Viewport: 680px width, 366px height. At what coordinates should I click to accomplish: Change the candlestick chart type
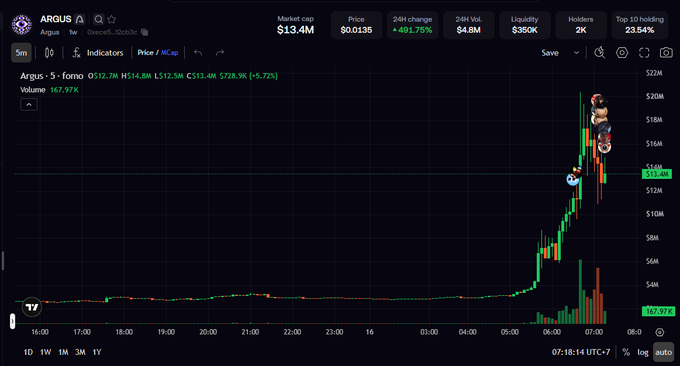click(x=49, y=53)
